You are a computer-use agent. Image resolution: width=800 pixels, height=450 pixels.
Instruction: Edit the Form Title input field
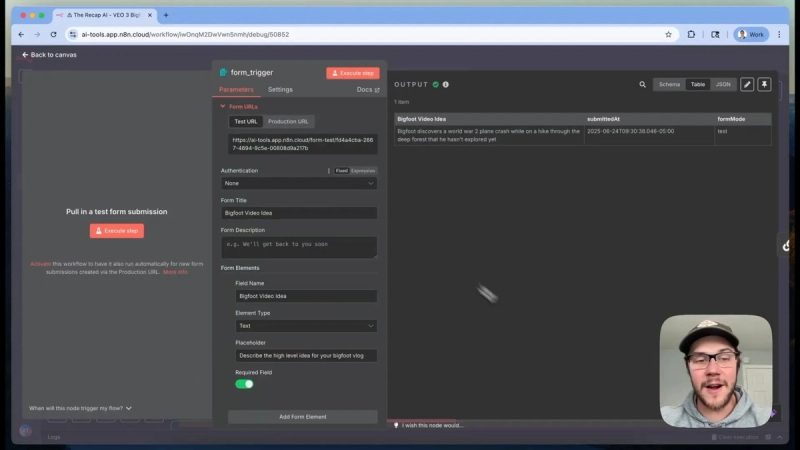(299, 213)
